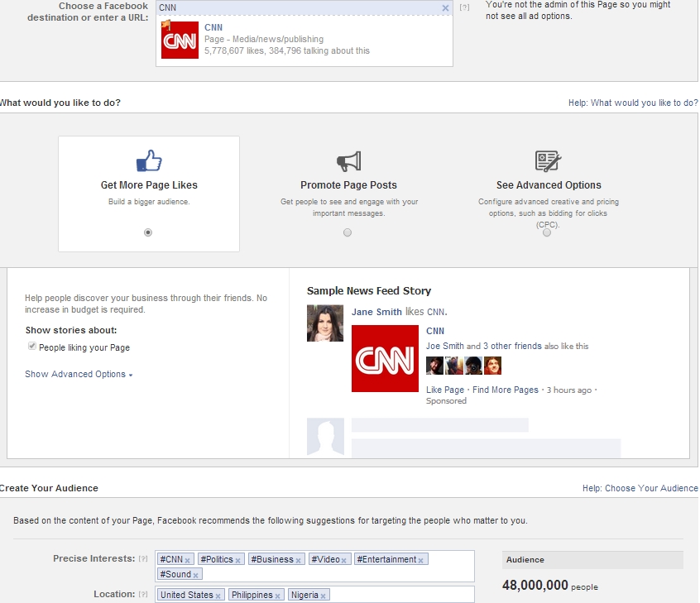Viewport: 700px width, 603px height.
Task: Click in the Location input field after Nigeria
Action: (x=402, y=595)
